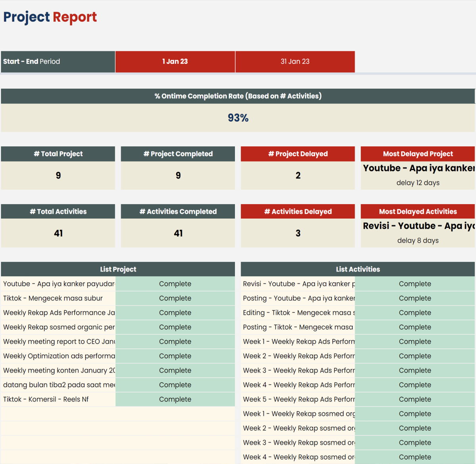Click the "delay 8 days" text
The height and width of the screenshot is (464, 476).
pyautogui.click(x=418, y=241)
